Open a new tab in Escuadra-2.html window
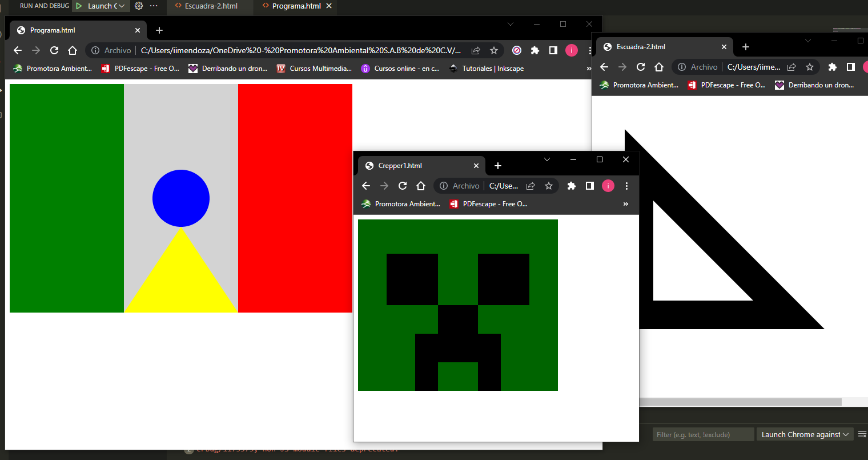The image size is (868, 460). 746,47
